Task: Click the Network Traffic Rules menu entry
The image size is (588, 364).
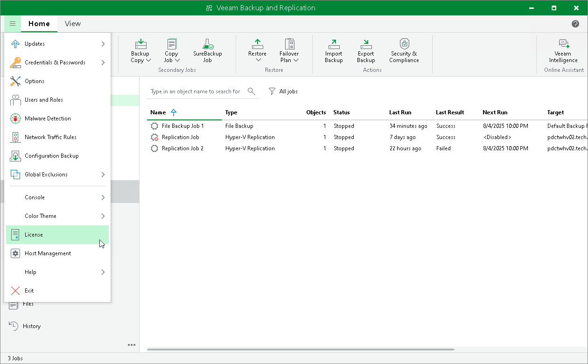Action: pos(57,137)
